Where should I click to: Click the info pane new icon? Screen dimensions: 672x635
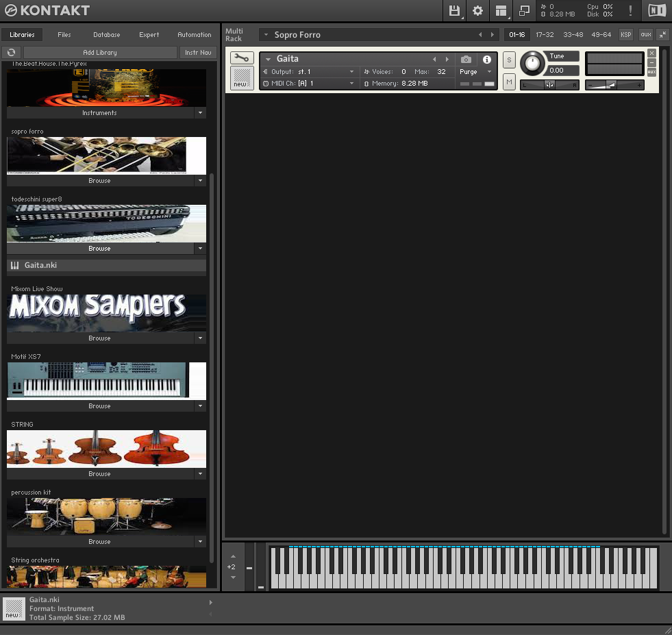click(14, 609)
